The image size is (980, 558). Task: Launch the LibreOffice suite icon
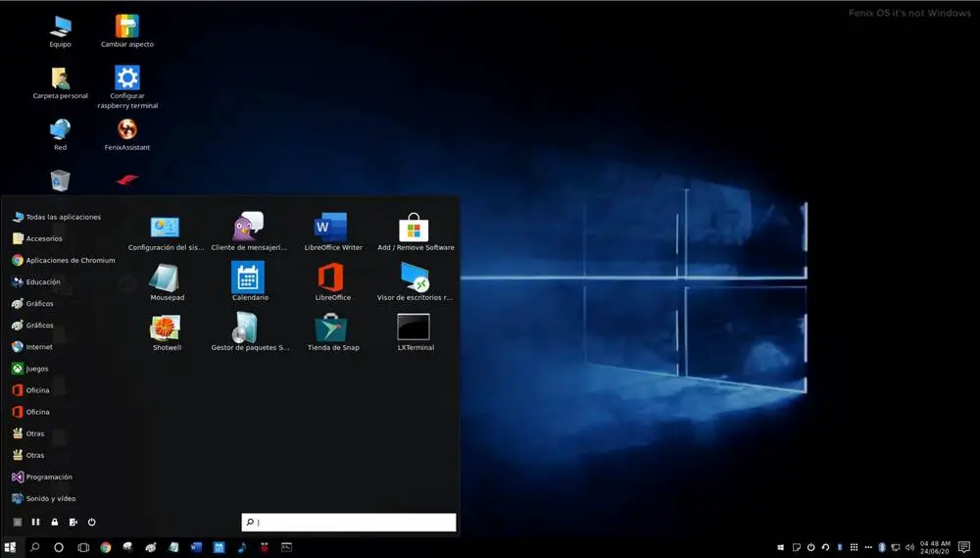click(332, 282)
